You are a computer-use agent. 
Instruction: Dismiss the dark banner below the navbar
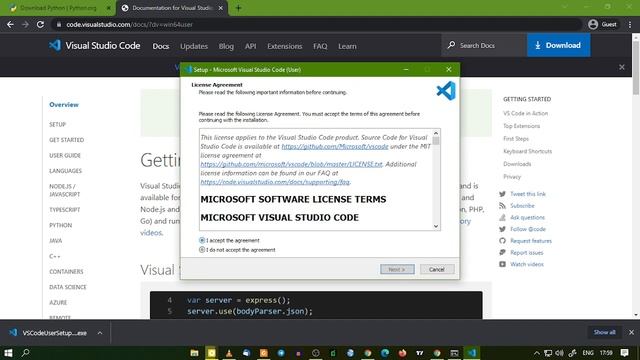coord(622,67)
